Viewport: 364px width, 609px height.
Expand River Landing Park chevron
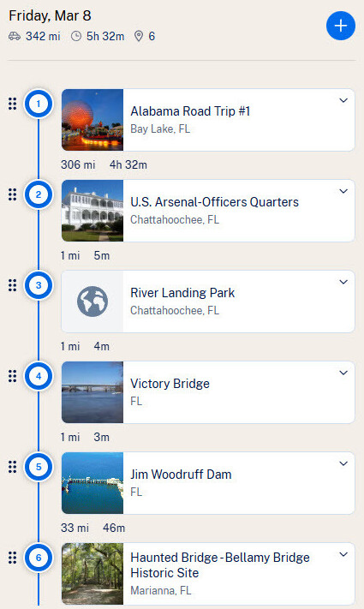pos(343,282)
